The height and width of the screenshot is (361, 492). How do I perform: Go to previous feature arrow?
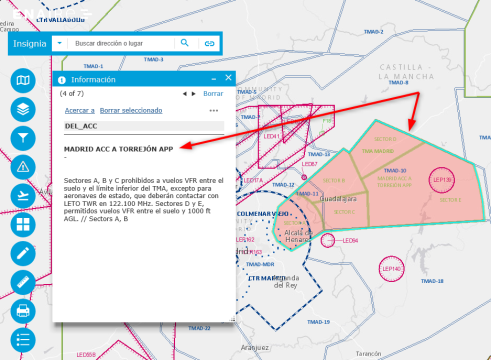[x=185, y=94]
